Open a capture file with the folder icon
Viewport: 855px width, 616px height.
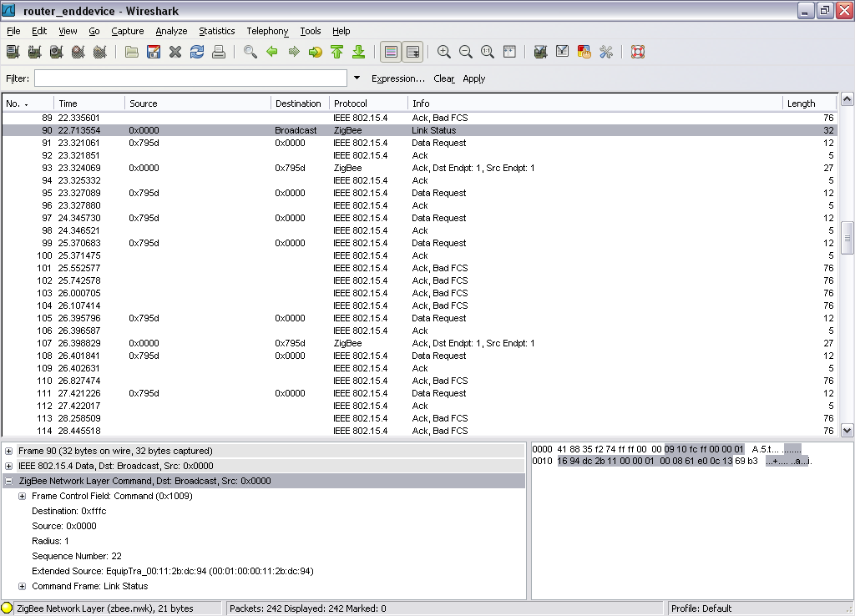132,51
